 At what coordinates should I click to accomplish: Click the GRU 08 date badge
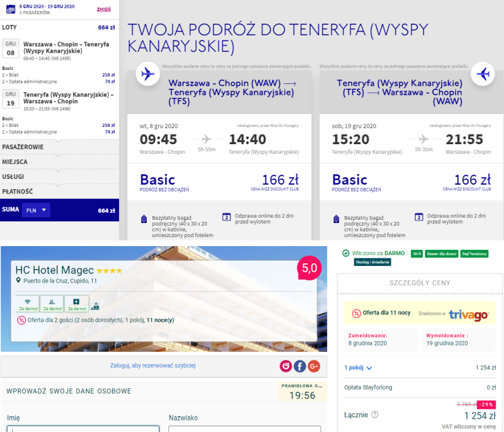[x=11, y=49]
